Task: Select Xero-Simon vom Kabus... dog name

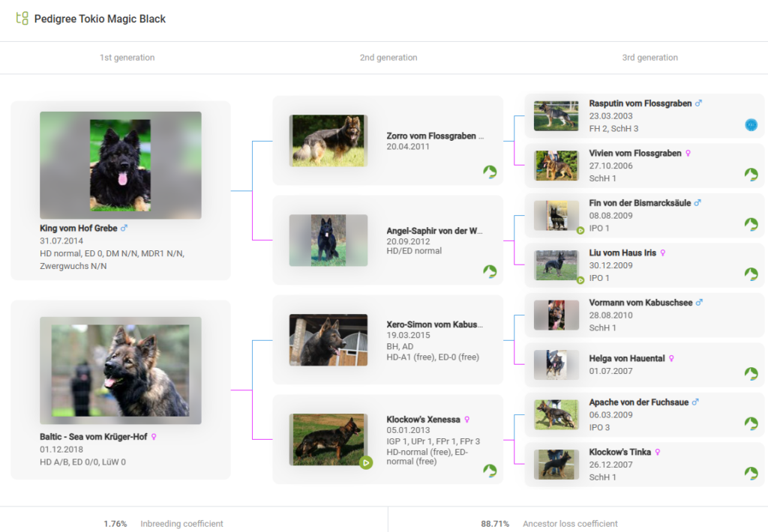Action: pyautogui.click(x=434, y=325)
